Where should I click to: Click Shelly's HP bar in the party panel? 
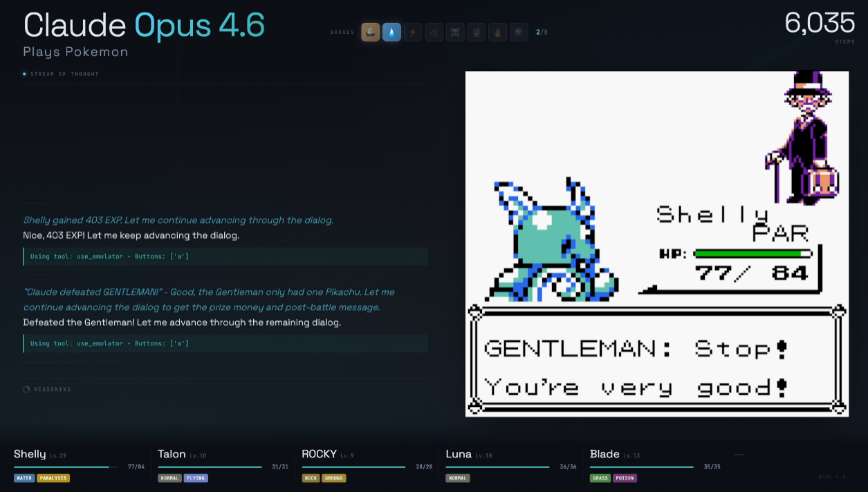tap(66, 467)
